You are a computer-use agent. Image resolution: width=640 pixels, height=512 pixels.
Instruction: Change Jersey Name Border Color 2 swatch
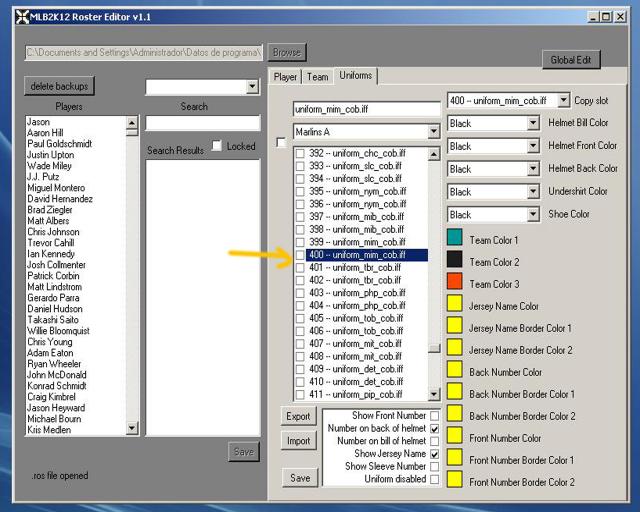click(x=454, y=347)
